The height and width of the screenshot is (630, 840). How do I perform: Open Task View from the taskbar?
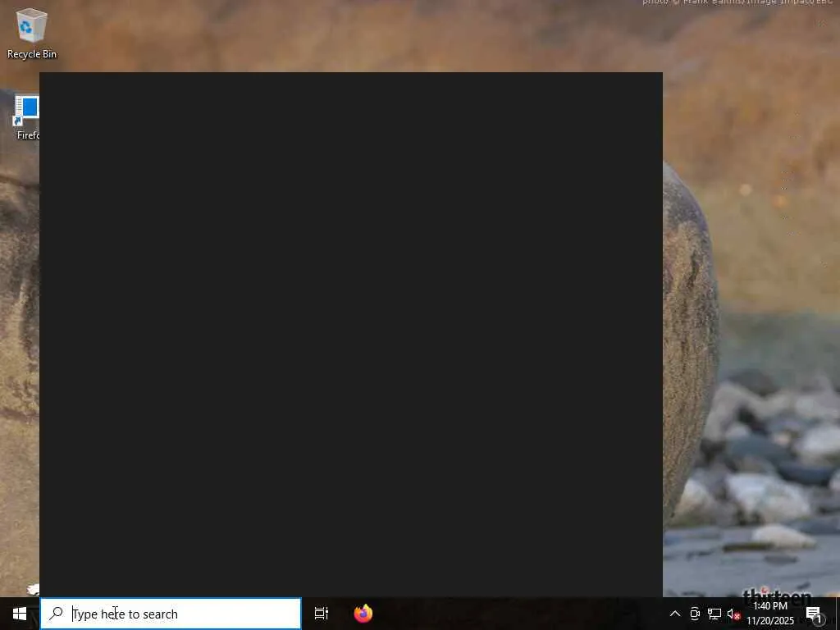(322, 614)
